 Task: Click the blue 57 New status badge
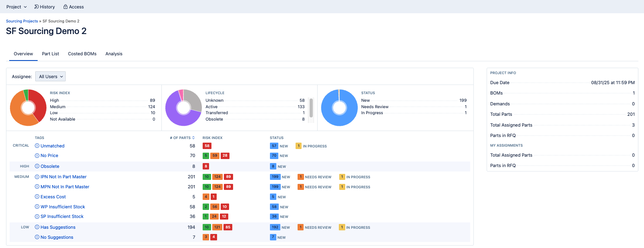274,146
